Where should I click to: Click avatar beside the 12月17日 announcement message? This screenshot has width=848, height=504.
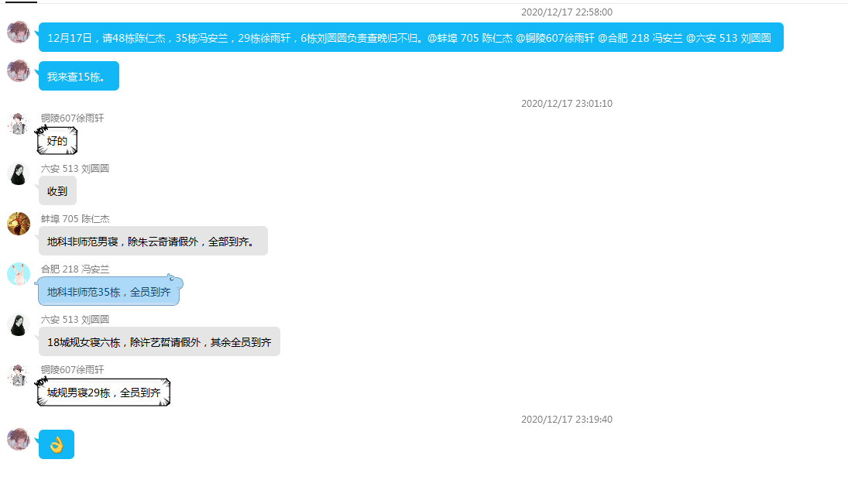point(19,32)
